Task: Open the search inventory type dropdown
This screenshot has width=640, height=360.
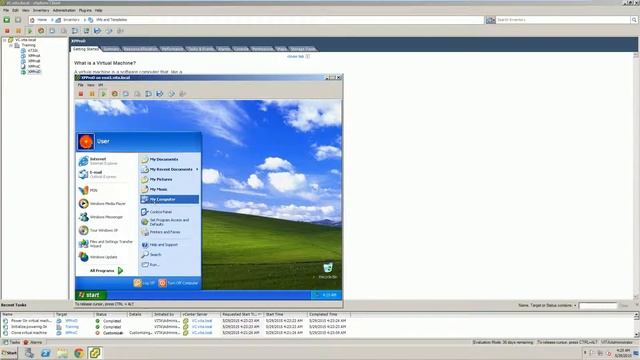Action: coord(490,20)
